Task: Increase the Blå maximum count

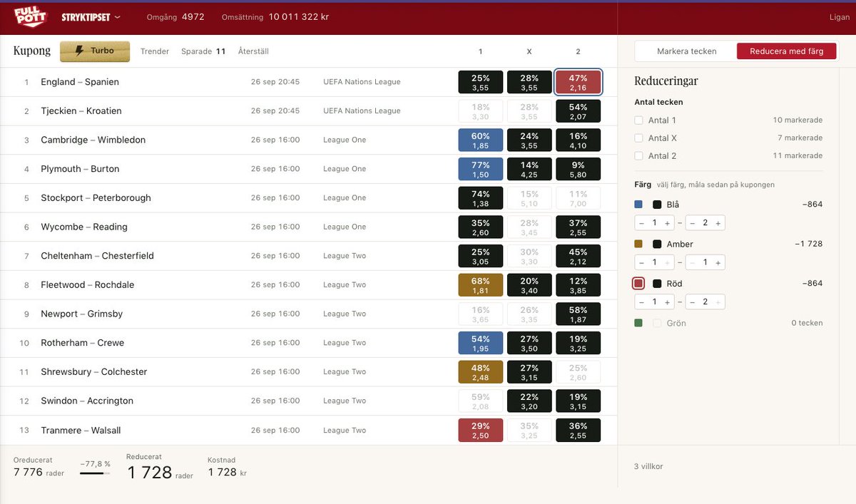Action: point(718,223)
